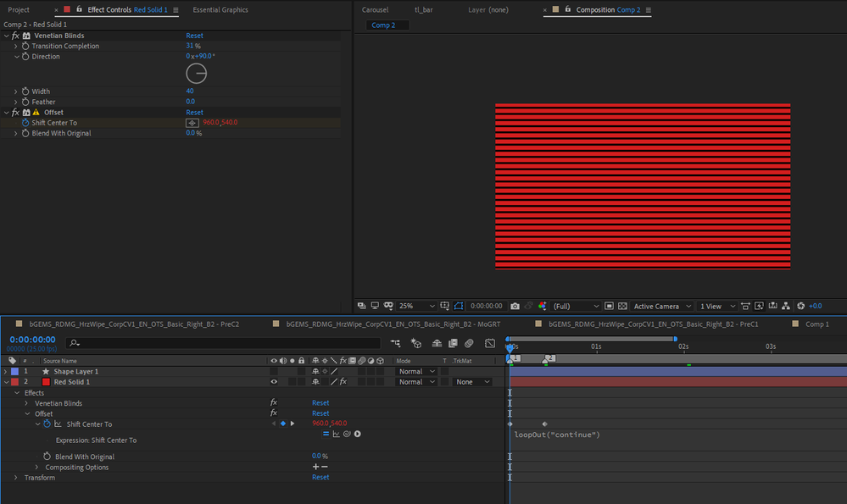Viewport: 847px width, 504px height.
Task: Hide the Red Solid 1 layer
Action: [x=274, y=382]
